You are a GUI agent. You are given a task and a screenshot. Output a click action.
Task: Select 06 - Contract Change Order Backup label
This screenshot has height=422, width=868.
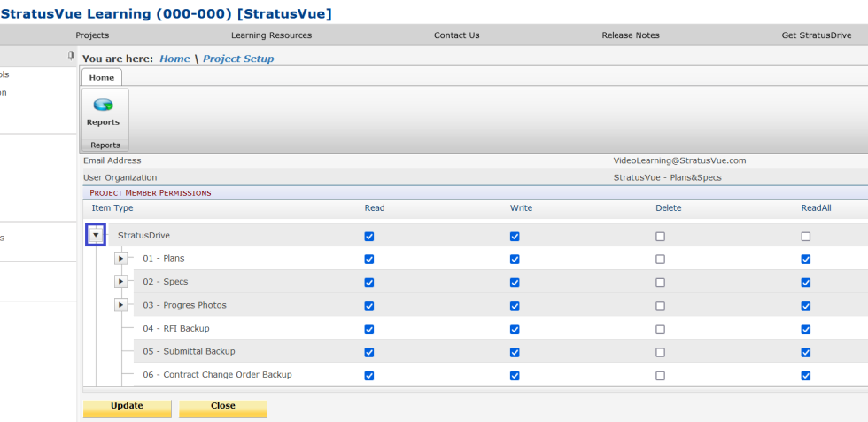(217, 374)
